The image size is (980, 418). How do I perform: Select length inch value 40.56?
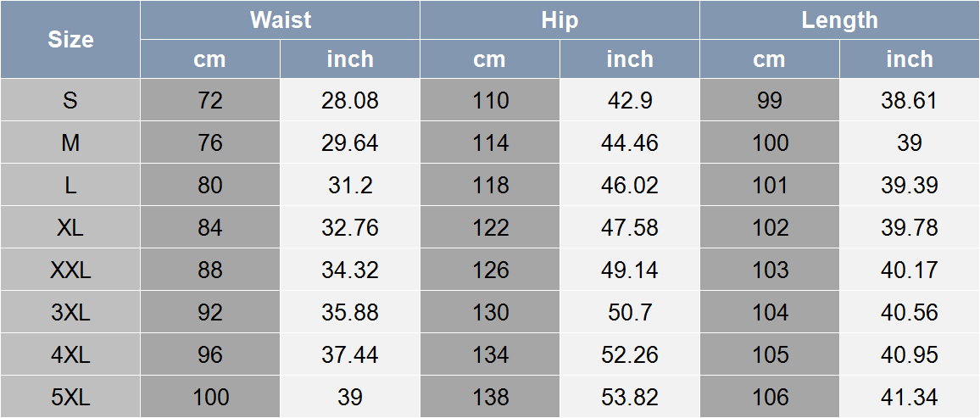pyautogui.click(x=910, y=312)
